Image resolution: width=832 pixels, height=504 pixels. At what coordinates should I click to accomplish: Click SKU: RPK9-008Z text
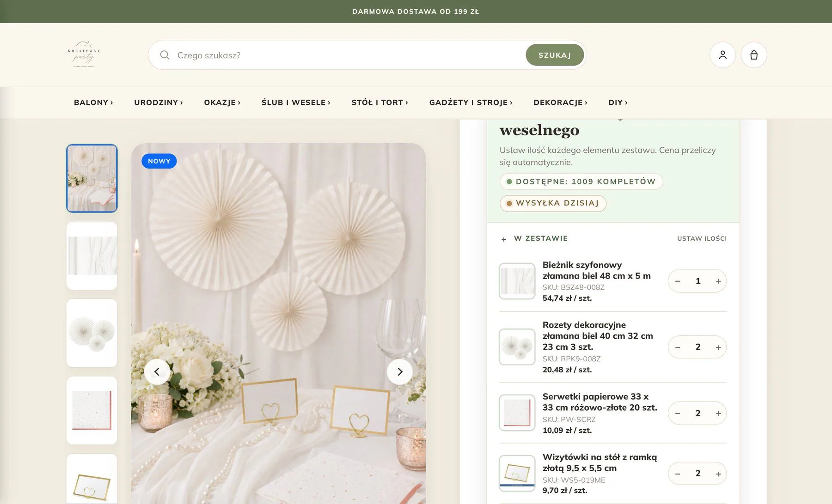[571, 359]
